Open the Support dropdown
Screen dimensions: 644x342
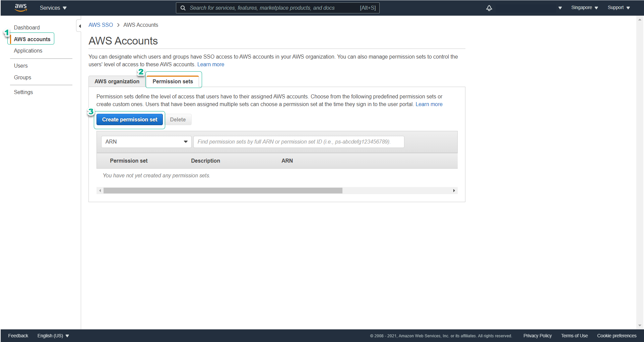pyautogui.click(x=618, y=7)
